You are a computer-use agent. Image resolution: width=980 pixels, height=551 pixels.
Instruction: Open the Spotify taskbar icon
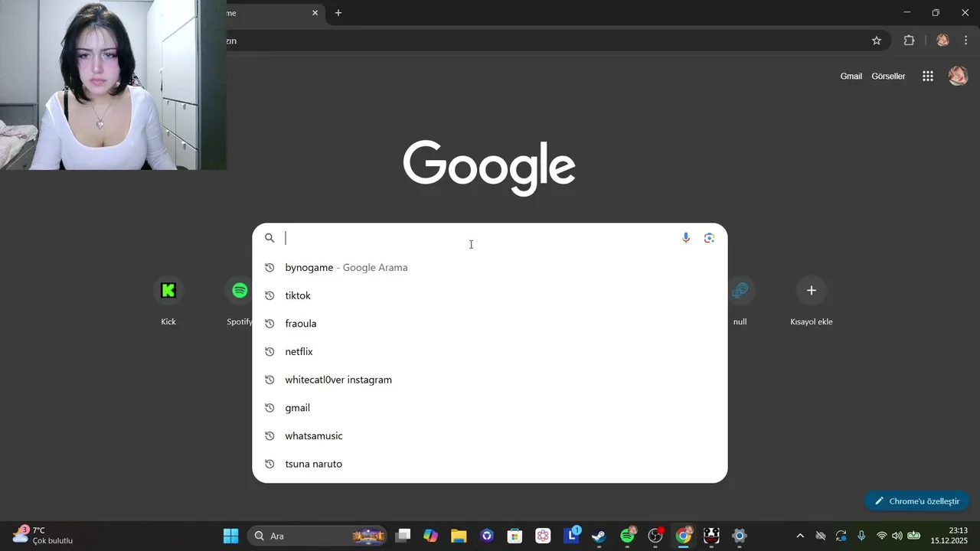[628, 535]
